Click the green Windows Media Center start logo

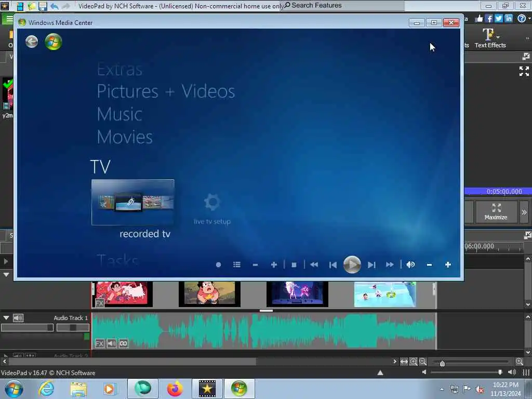click(x=54, y=42)
